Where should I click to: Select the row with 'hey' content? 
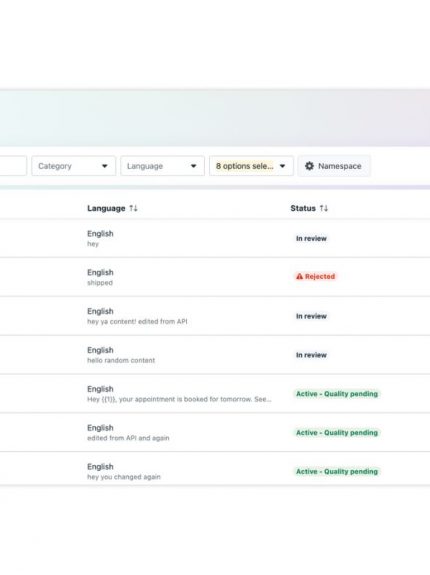pyautogui.click(x=215, y=238)
